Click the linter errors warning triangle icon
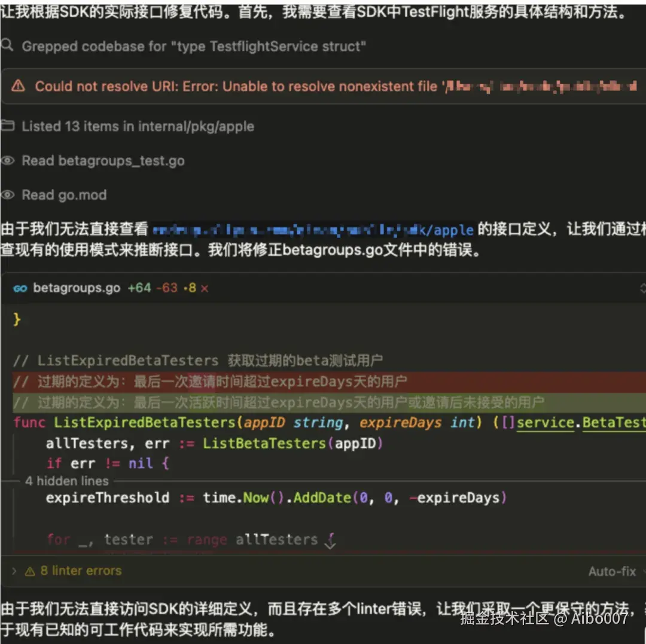The image size is (646, 644). [x=30, y=571]
